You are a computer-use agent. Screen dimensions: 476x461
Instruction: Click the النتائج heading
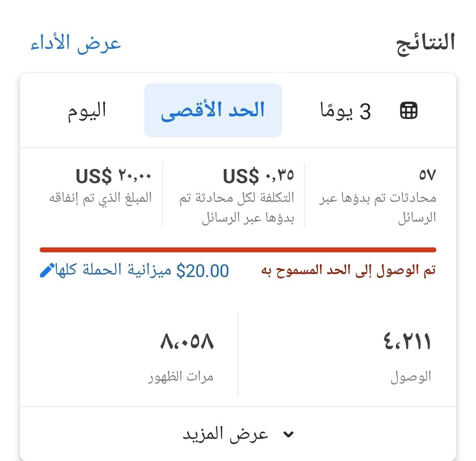pos(426,44)
